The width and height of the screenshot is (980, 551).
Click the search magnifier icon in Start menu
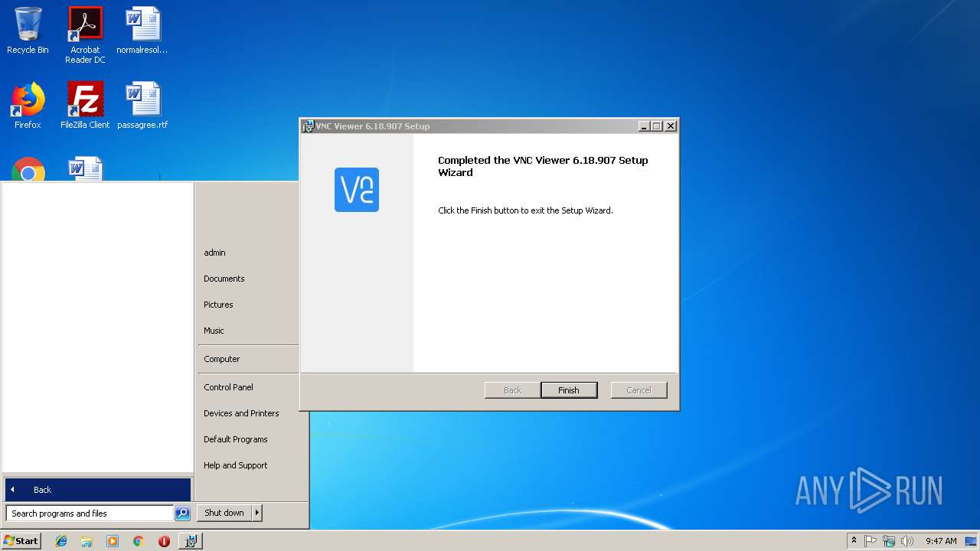[x=182, y=514]
